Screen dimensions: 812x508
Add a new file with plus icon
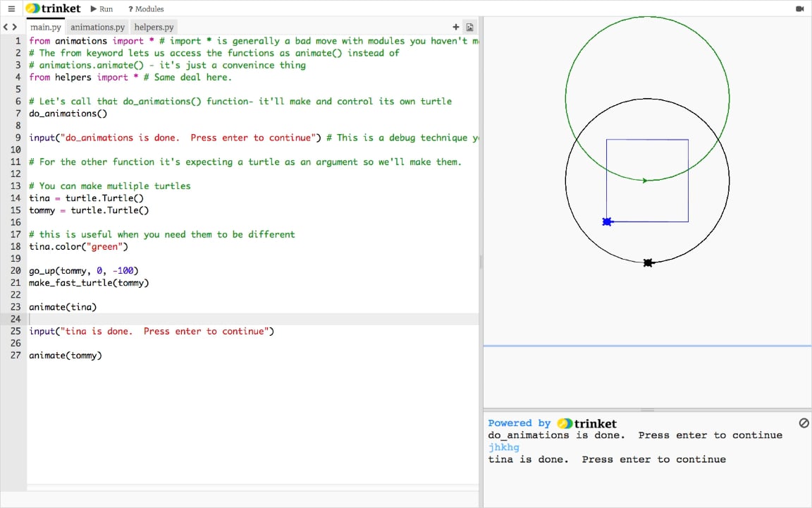point(456,28)
